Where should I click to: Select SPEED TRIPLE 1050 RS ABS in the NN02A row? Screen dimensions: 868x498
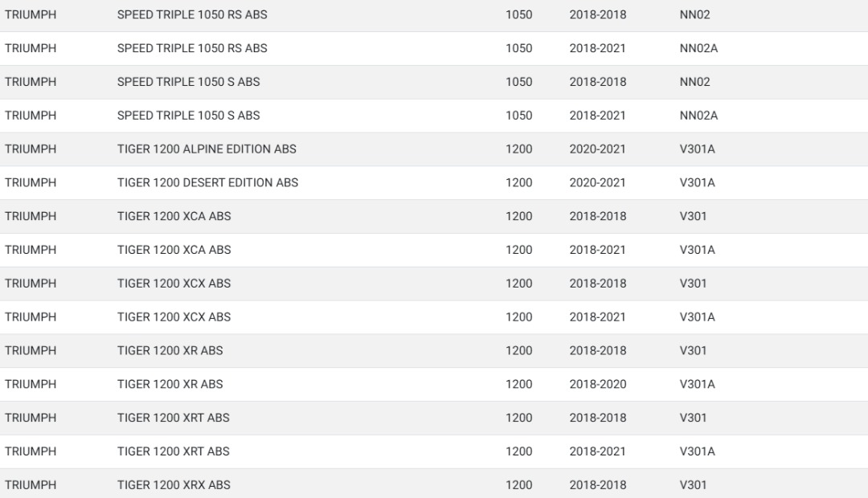[x=192, y=49]
